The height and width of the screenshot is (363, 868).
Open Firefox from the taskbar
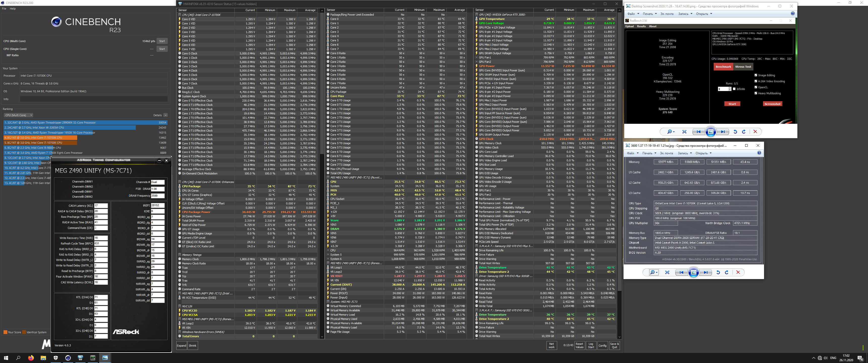pos(31,358)
